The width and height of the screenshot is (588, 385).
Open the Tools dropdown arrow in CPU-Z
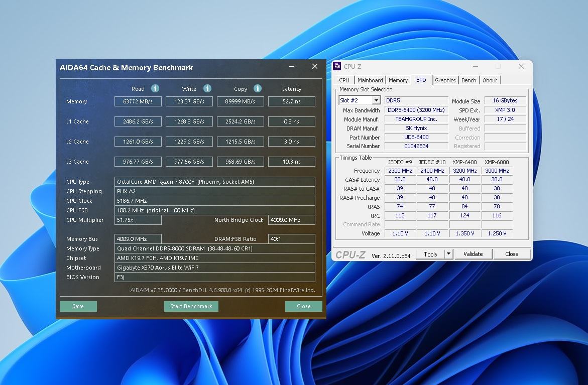(x=448, y=254)
